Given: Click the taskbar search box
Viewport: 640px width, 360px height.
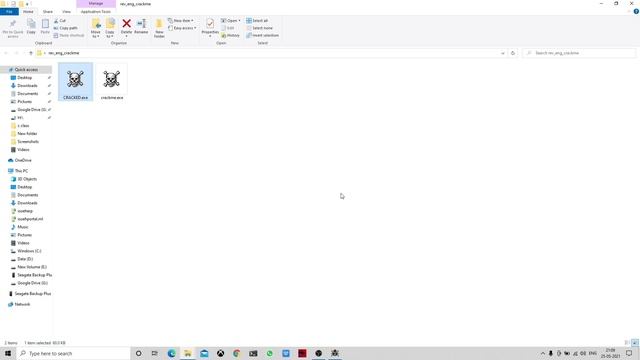Looking at the screenshot, I should [x=73, y=353].
